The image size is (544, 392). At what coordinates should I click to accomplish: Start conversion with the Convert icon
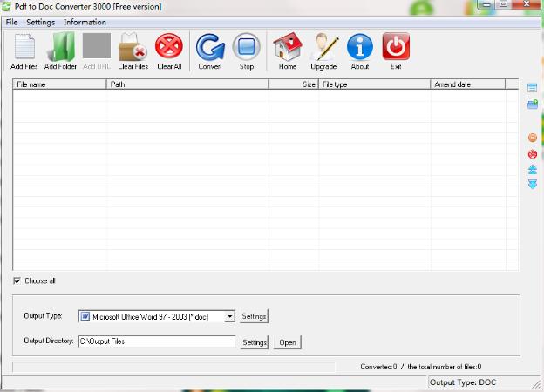[210, 46]
